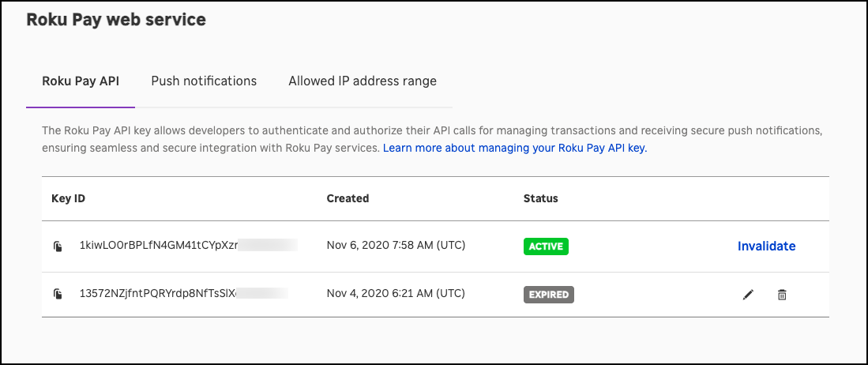Edit the expired API key with pencil icon
The width and height of the screenshot is (868, 365).
tap(748, 295)
